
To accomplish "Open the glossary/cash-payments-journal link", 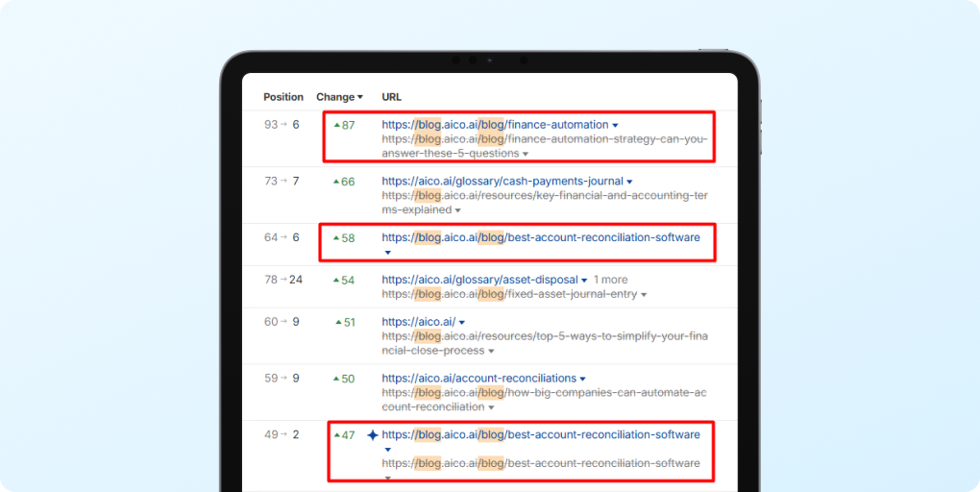I will [x=502, y=182].
